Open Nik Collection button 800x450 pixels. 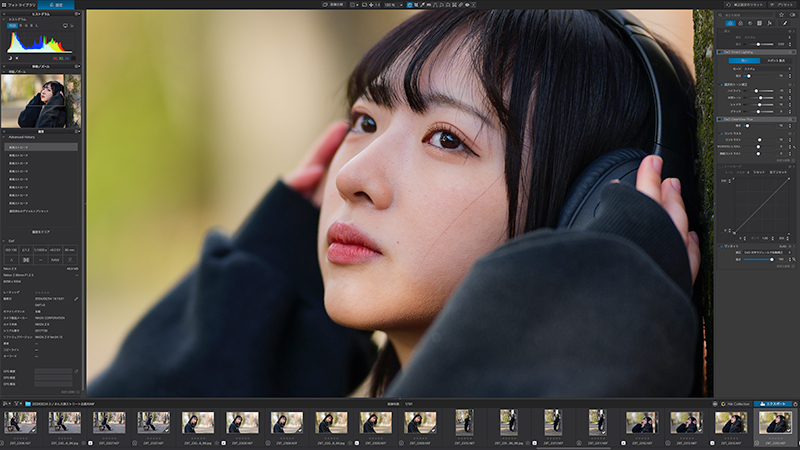pyautogui.click(x=736, y=404)
